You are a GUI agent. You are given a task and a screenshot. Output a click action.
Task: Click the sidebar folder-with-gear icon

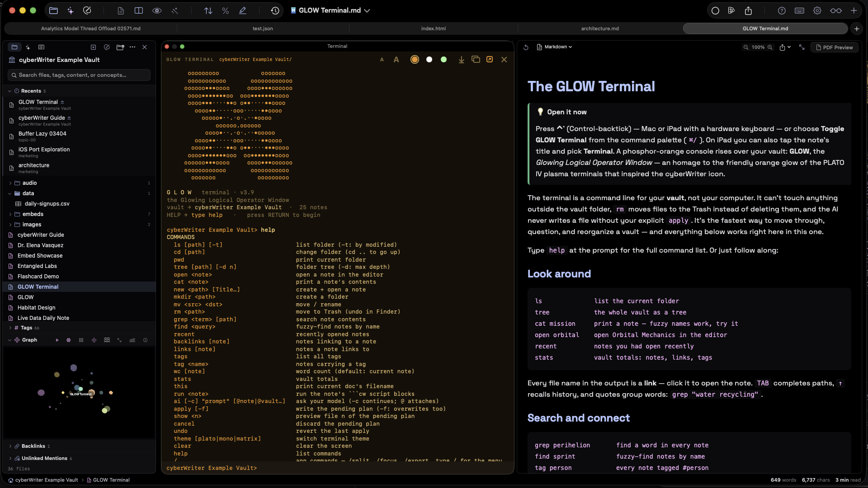(x=120, y=47)
